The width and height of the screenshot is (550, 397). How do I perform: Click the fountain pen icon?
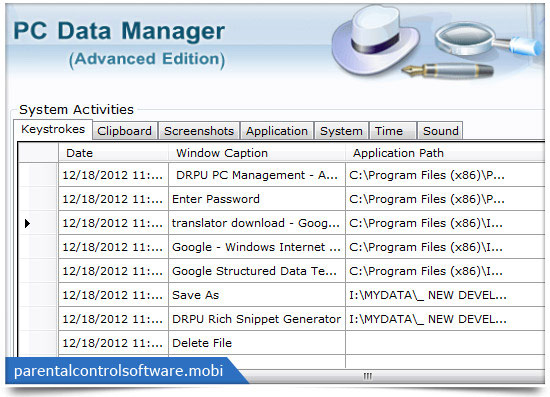coord(447,70)
